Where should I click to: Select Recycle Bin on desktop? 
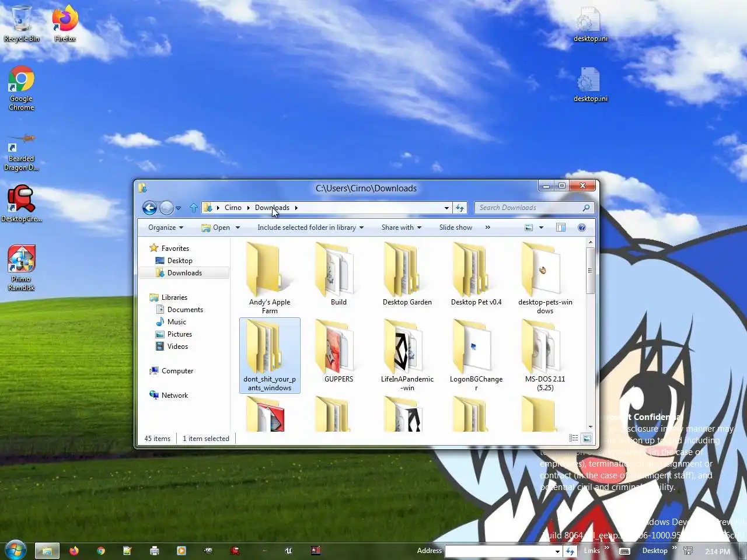click(x=22, y=24)
